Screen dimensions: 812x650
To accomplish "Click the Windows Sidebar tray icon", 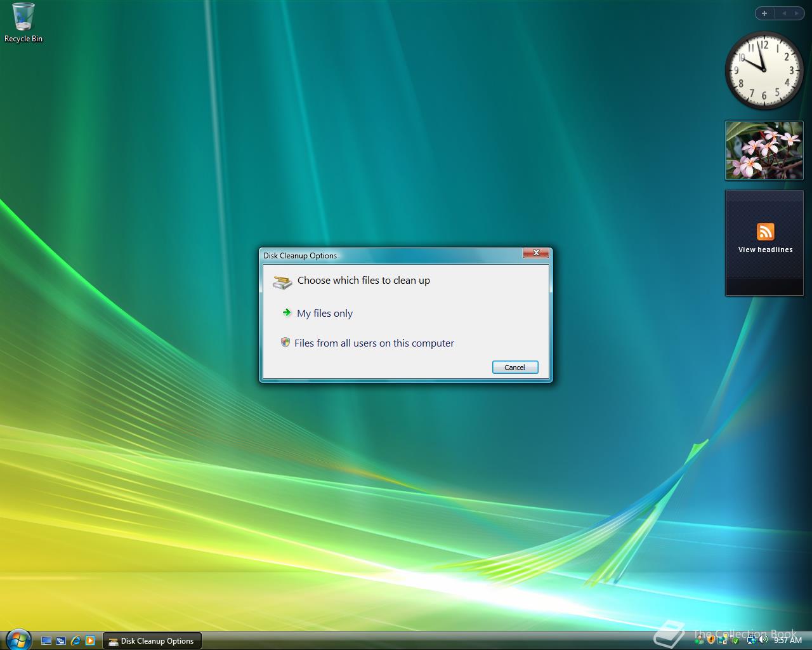I will coord(723,640).
